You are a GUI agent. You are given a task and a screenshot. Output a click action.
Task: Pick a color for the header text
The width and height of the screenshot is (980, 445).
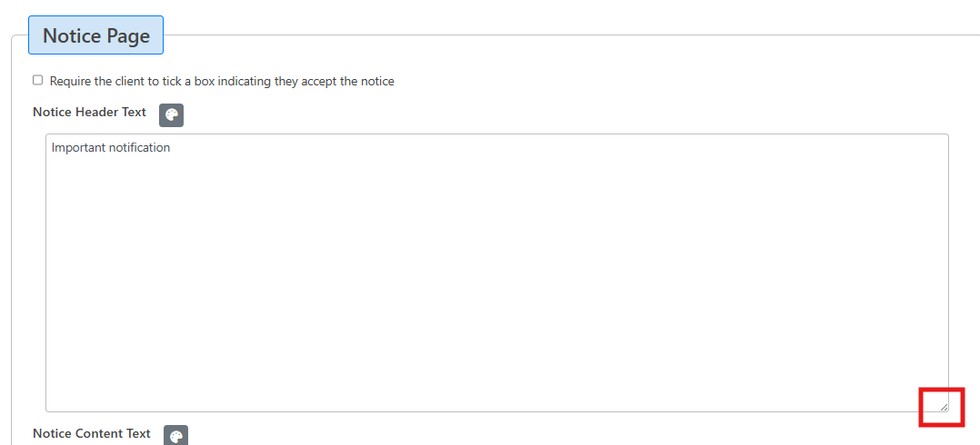pos(171,115)
